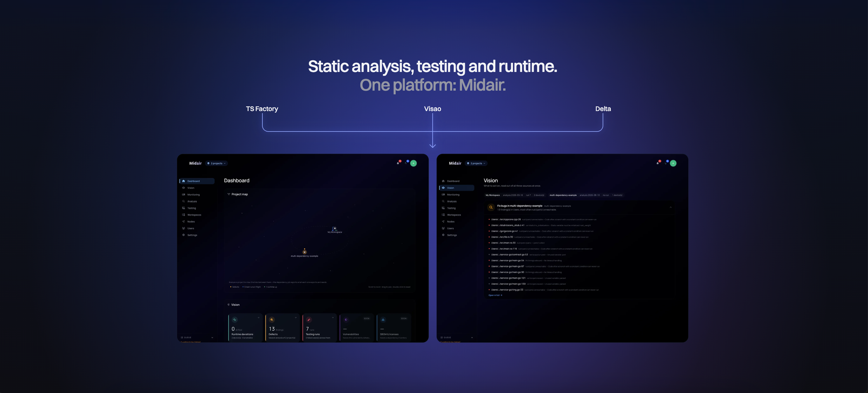Viewport: 868px width, 393px height.
Task: Open the Midair logo in the Dashboard panel
Action: point(195,163)
